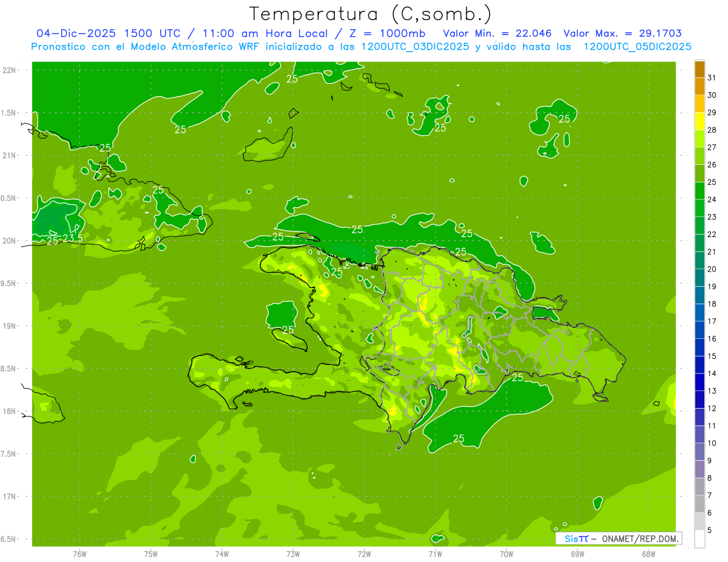Click the 74W longitude axis label
Image resolution: width=728 pixels, height=562 pixels.
[x=221, y=554]
